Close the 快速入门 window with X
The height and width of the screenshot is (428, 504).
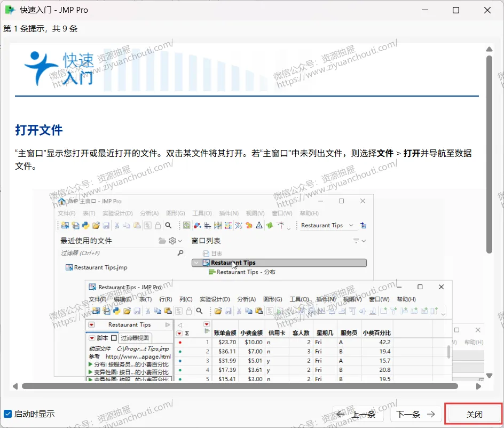(x=487, y=10)
